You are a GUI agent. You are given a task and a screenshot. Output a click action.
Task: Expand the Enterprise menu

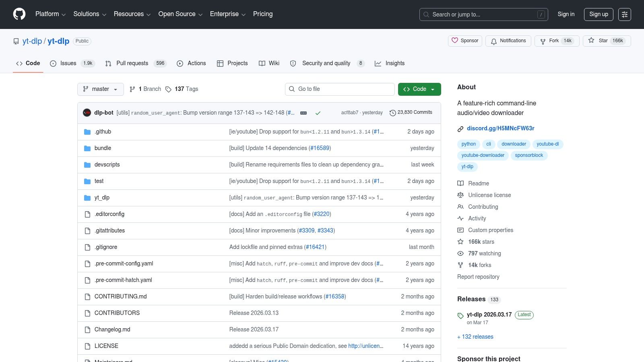coord(227,14)
